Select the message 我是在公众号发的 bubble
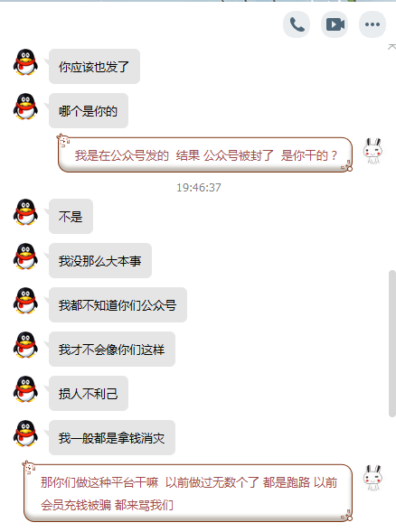 205,154
